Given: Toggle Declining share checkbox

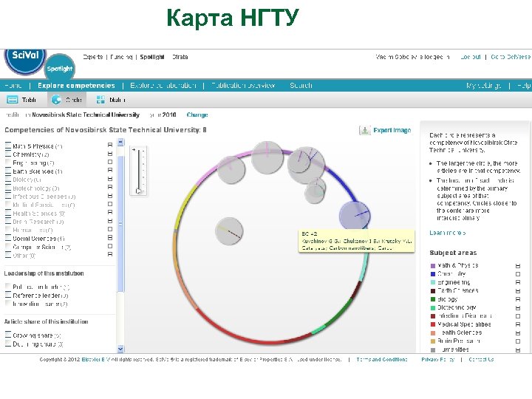Looking at the screenshot, I should (x=8, y=344).
